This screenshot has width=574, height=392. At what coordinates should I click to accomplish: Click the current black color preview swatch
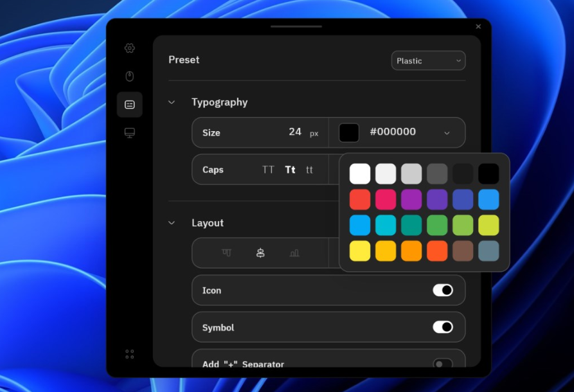coord(349,132)
